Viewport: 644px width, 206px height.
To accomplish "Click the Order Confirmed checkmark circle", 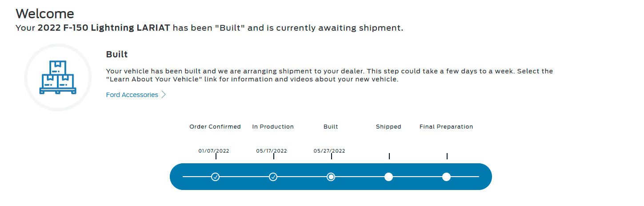I will (216, 177).
